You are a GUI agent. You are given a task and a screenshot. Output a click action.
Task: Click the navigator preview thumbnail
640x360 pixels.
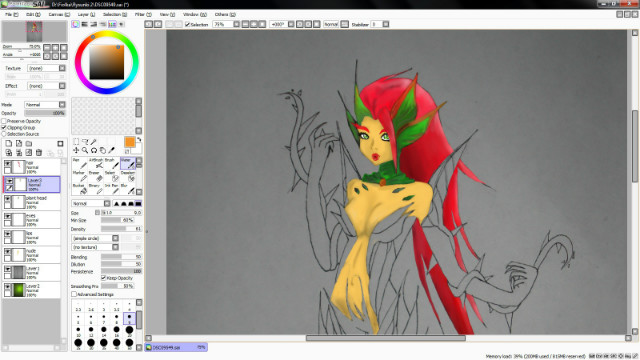pos(34,31)
